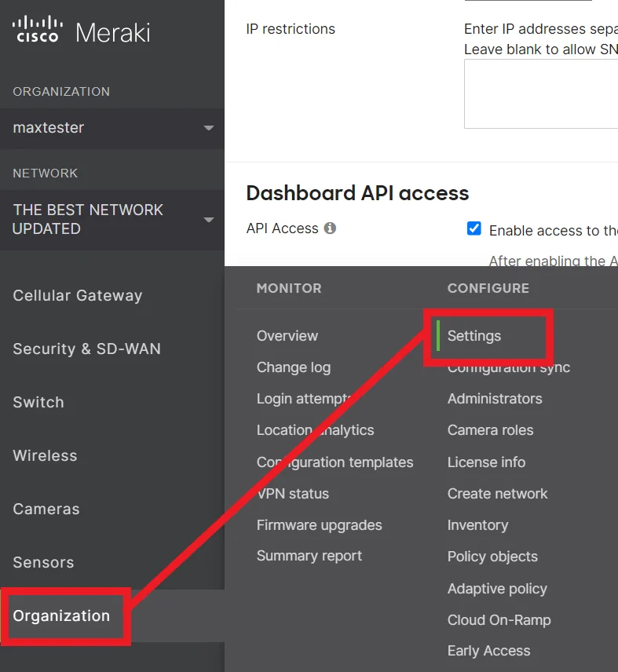
Task: Select Organization in the sidebar
Action: tap(61, 615)
